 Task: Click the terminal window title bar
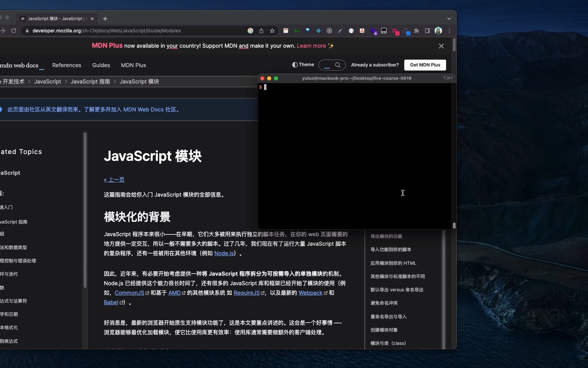pos(357,78)
